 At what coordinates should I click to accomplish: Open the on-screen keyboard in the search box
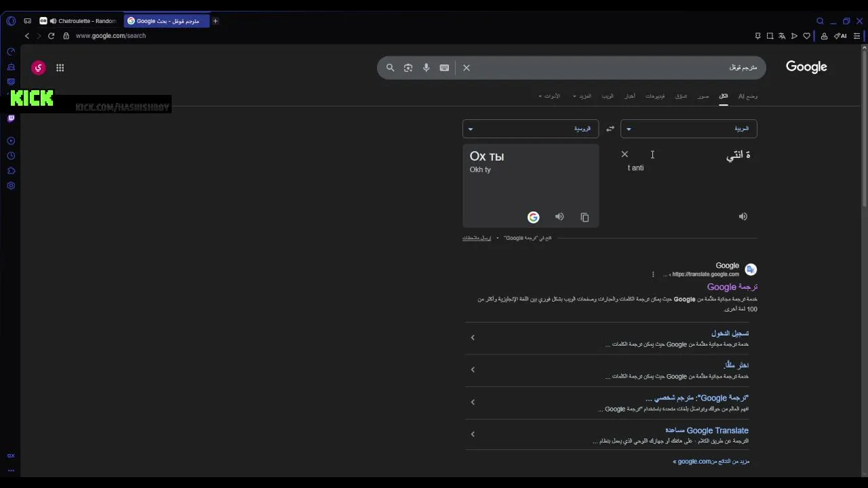click(x=444, y=68)
